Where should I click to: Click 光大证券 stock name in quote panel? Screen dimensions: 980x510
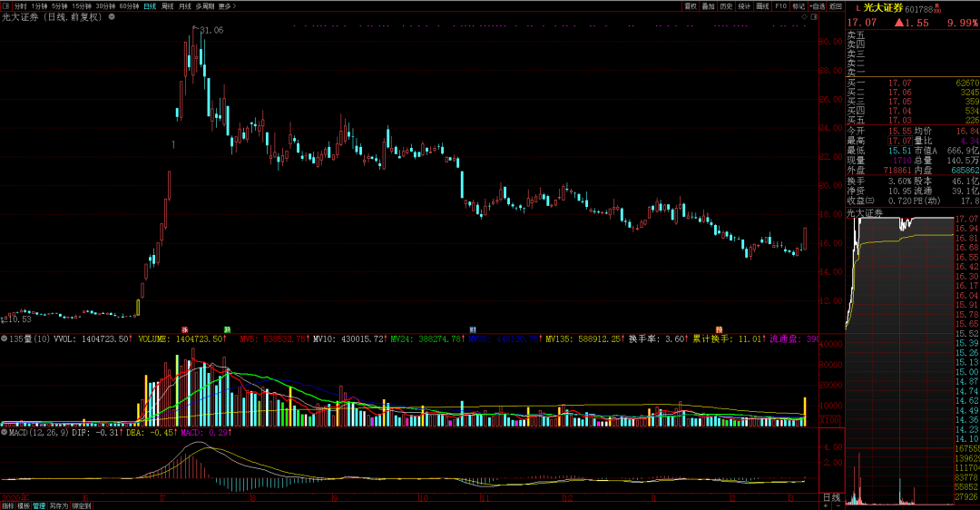883,8
